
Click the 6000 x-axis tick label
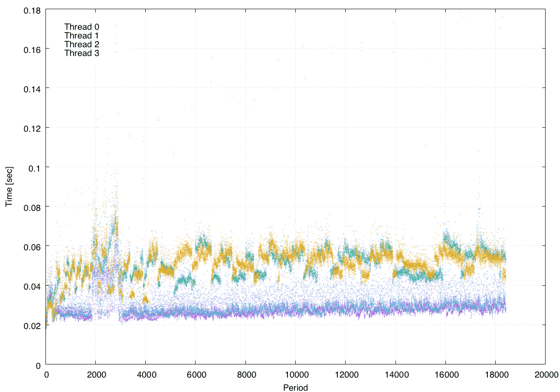(196, 374)
